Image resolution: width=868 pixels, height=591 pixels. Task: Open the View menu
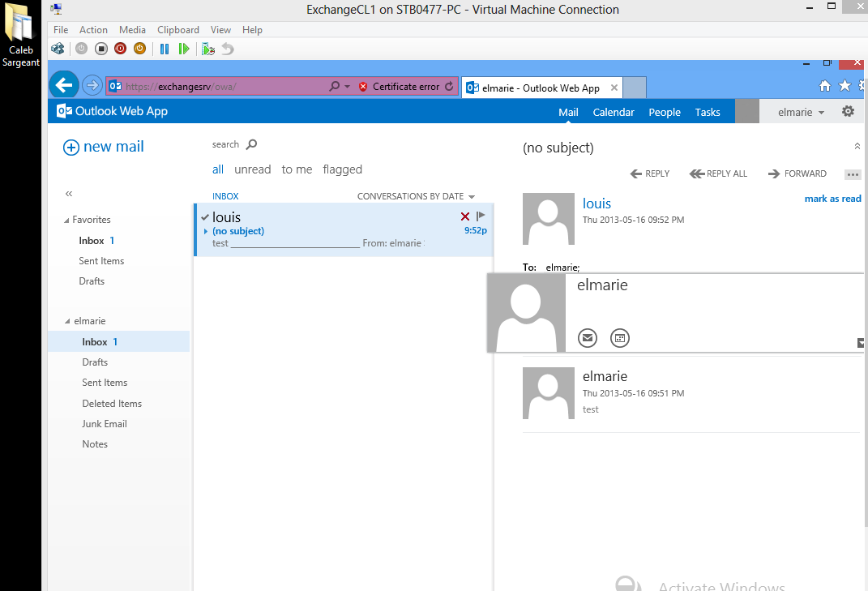(x=220, y=30)
